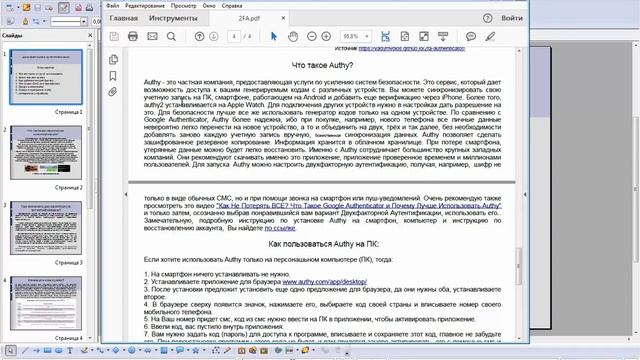Open the Редактирование menu

[145, 6]
